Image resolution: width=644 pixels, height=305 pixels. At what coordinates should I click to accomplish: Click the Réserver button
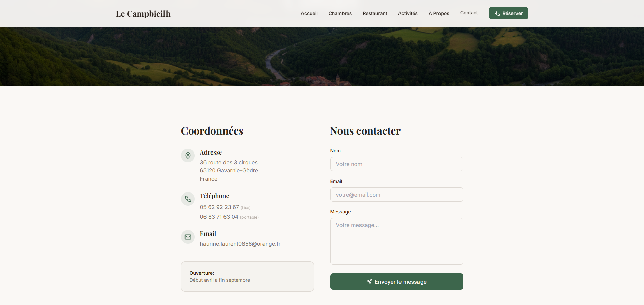509,13
